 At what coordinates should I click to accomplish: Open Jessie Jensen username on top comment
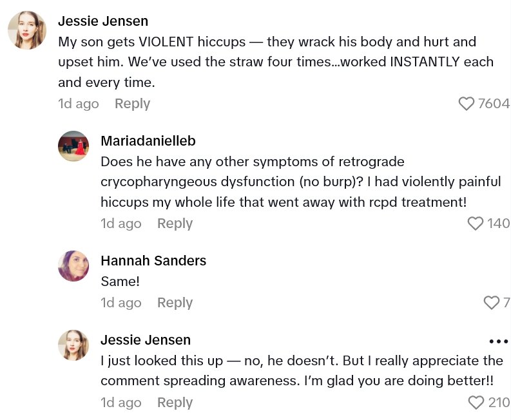(103, 21)
